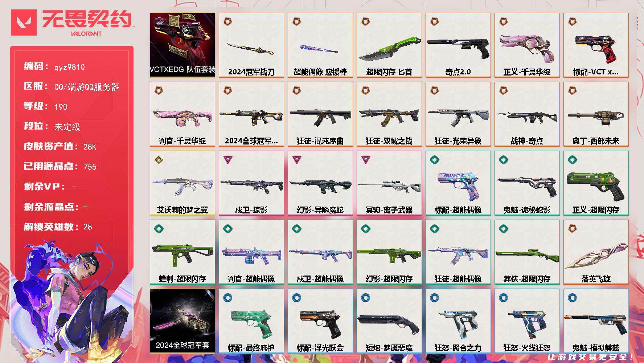Choose the 超能偶像 应援棒 melee skin
The height and width of the screenshot is (363, 644).
(320, 45)
